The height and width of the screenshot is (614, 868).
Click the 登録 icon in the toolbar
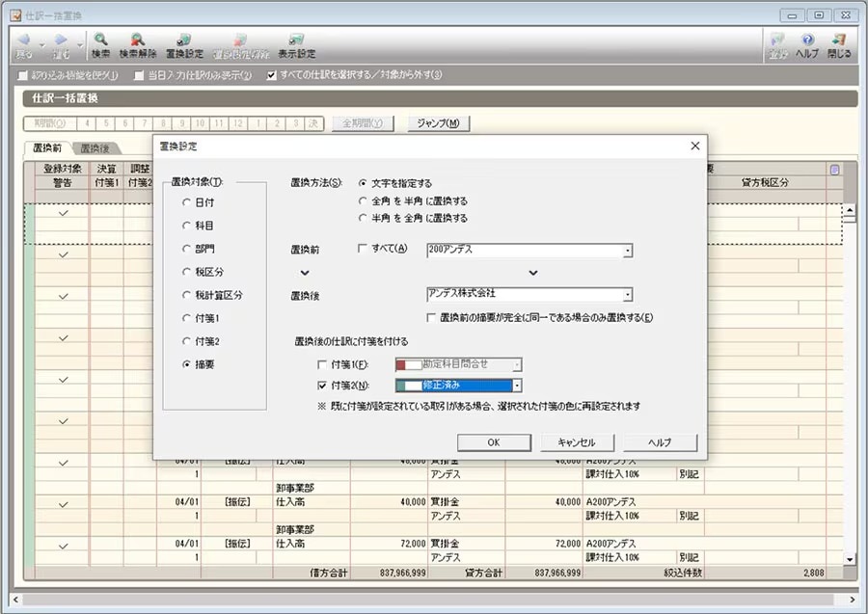[777, 46]
